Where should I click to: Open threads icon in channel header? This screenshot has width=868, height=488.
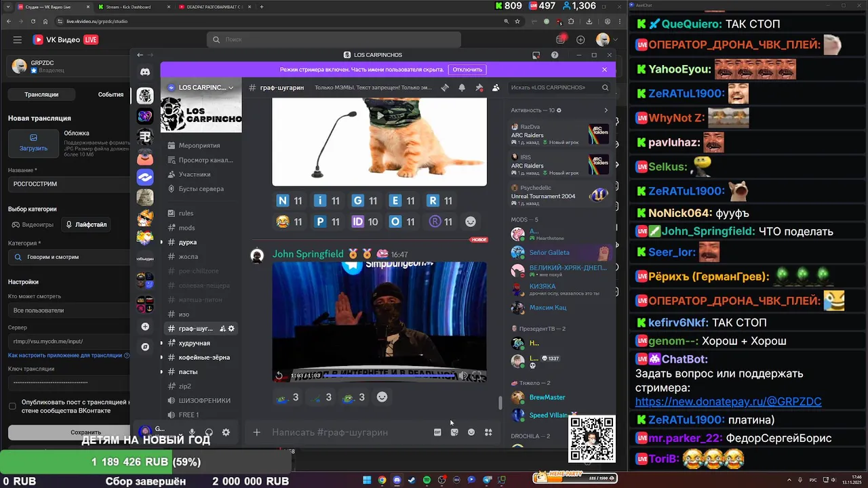[445, 87]
